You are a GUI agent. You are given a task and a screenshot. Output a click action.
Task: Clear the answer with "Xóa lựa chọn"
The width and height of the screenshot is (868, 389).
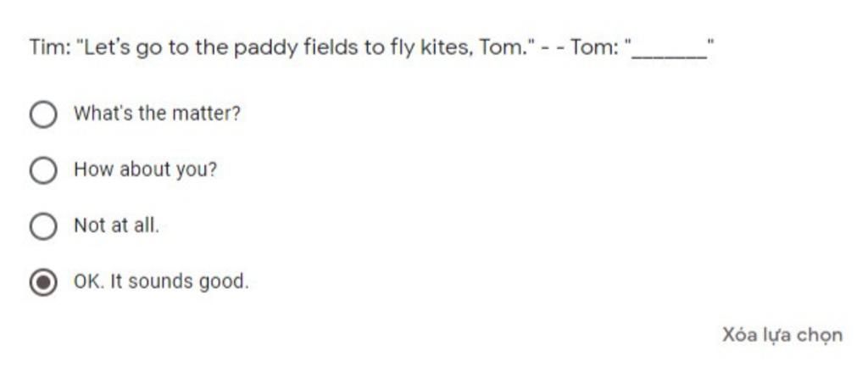(782, 335)
